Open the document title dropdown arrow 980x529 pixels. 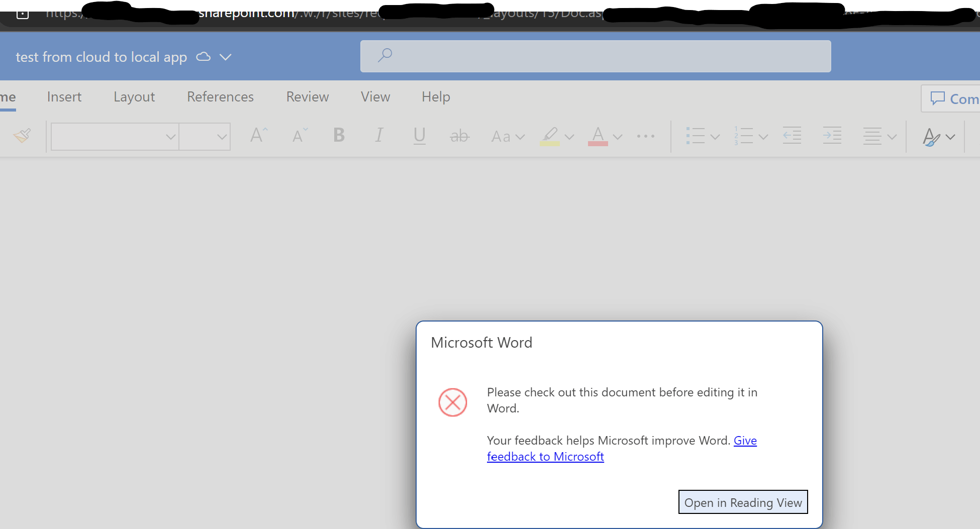pos(226,57)
